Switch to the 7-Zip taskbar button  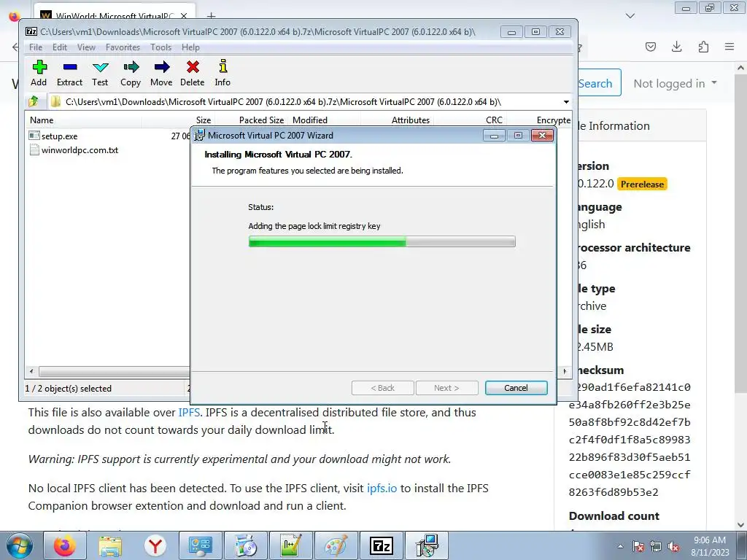tap(381, 545)
